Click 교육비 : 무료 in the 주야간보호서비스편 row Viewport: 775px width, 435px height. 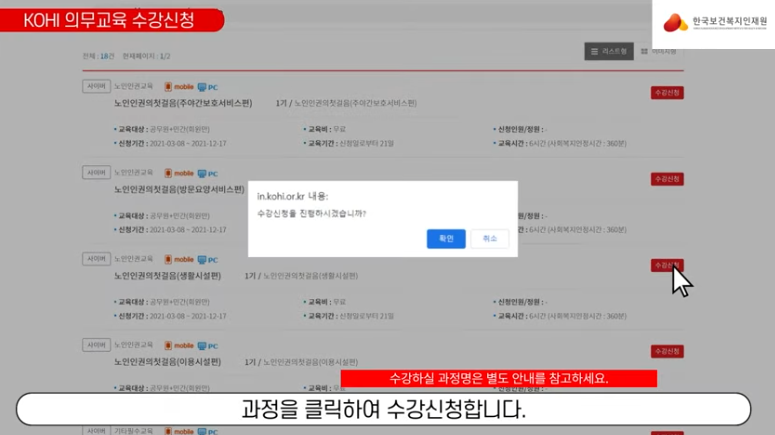click(325, 129)
